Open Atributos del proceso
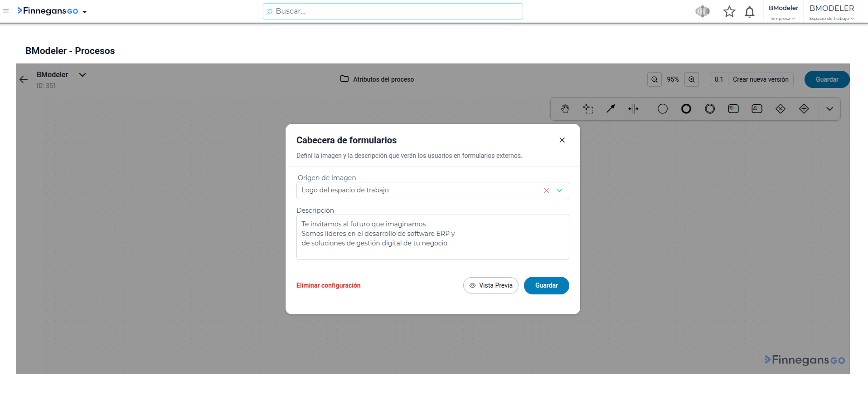 (377, 79)
